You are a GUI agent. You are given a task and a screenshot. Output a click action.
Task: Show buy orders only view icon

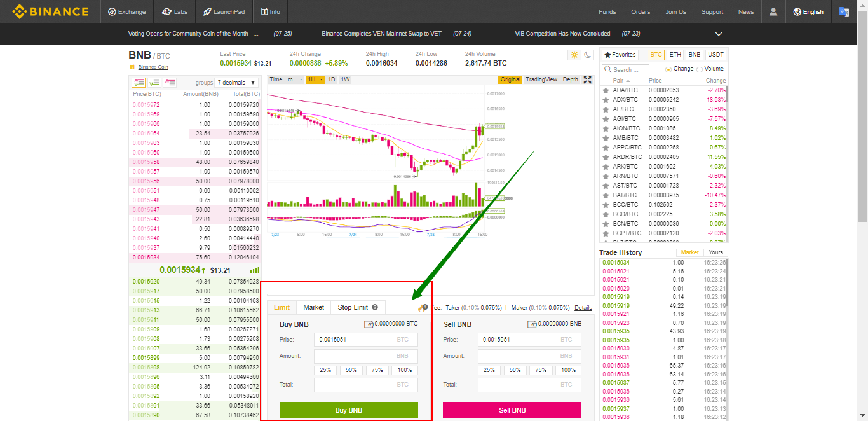154,83
